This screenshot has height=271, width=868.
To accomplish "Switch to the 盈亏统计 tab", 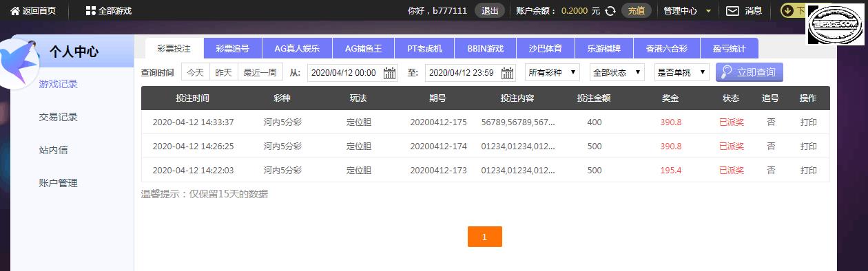I will coord(730,49).
